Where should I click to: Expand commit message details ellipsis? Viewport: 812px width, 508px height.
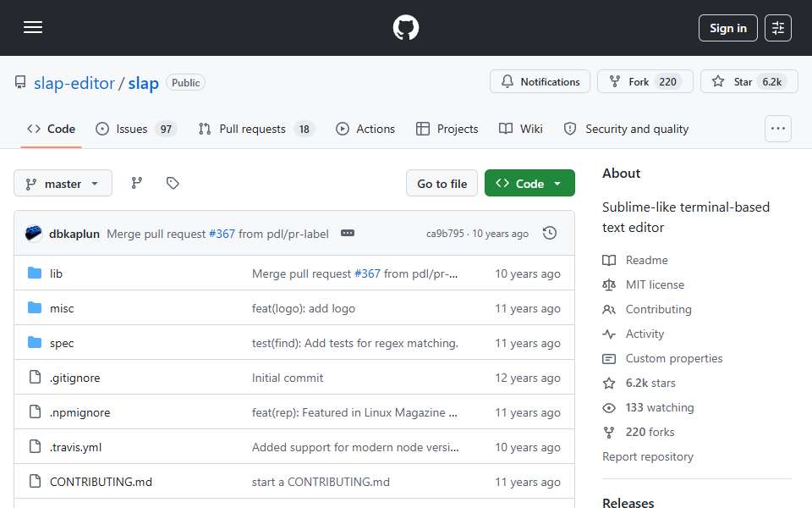pos(348,234)
